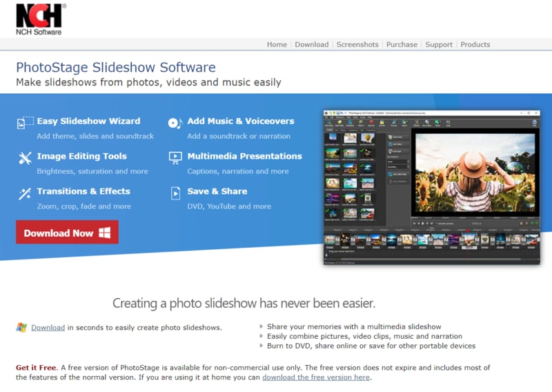Image resolution: width=552 pixels, height=392 pixels.
Task: Click the Download link beside Windows flag
Action: click(48, 328)
